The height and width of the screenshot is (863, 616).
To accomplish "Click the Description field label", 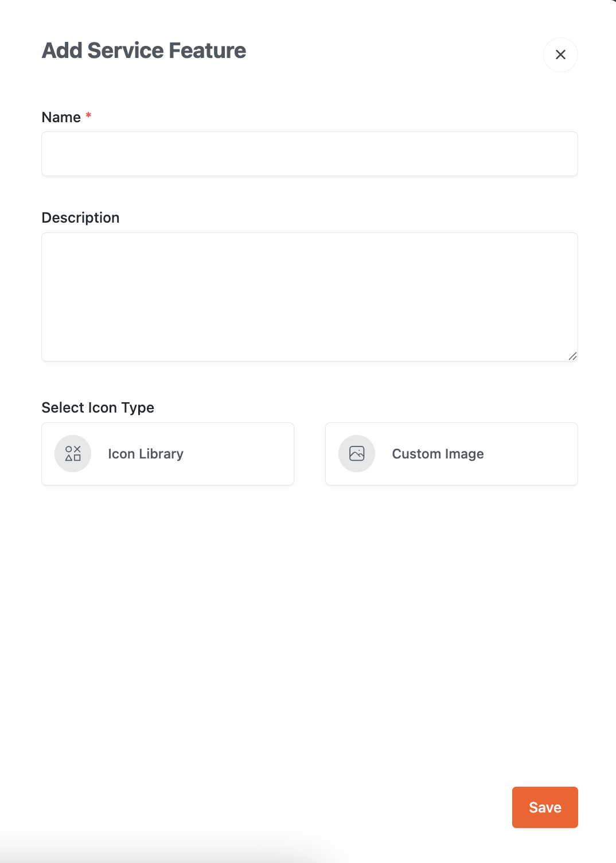I will tap(80, 217).
